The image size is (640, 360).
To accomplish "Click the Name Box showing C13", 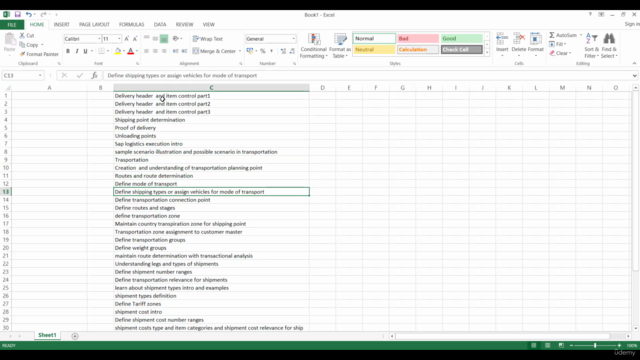I will click(22, 76).
